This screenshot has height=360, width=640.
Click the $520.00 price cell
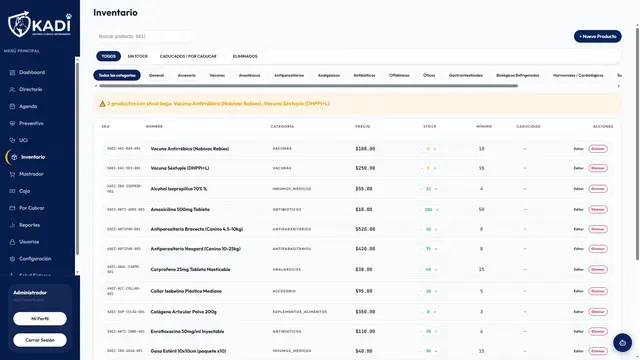[365, 229]
